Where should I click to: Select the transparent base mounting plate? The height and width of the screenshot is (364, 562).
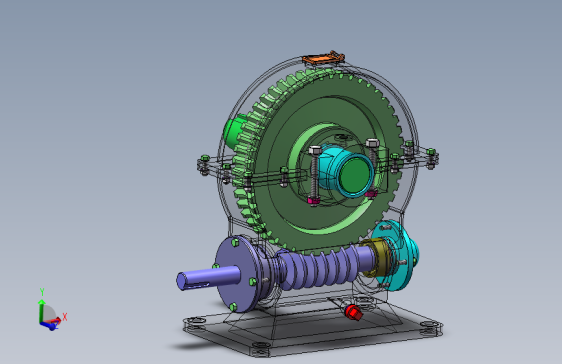click(x=313, y=330)
